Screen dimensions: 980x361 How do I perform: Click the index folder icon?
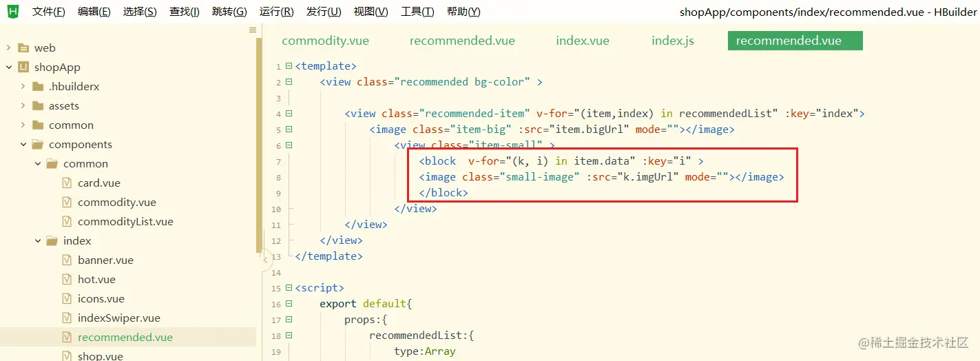click(x=52, y=240)
